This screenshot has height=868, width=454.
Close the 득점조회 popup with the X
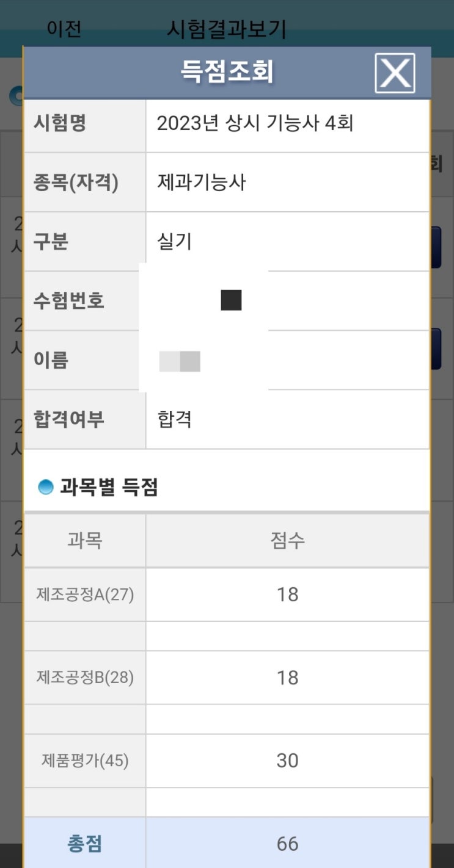click(x=395, y=73)
